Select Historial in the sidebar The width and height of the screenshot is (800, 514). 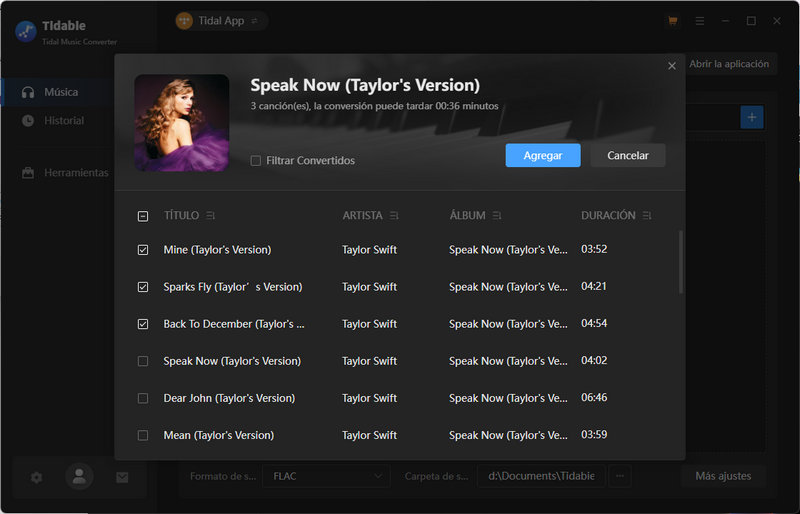pyautogui.click(x=64, y=121)
